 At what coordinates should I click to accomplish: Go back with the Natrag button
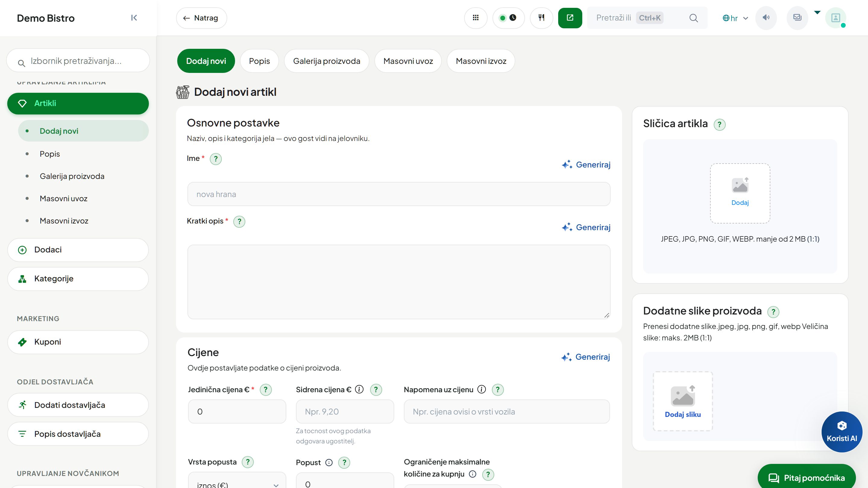pos(201,18)
